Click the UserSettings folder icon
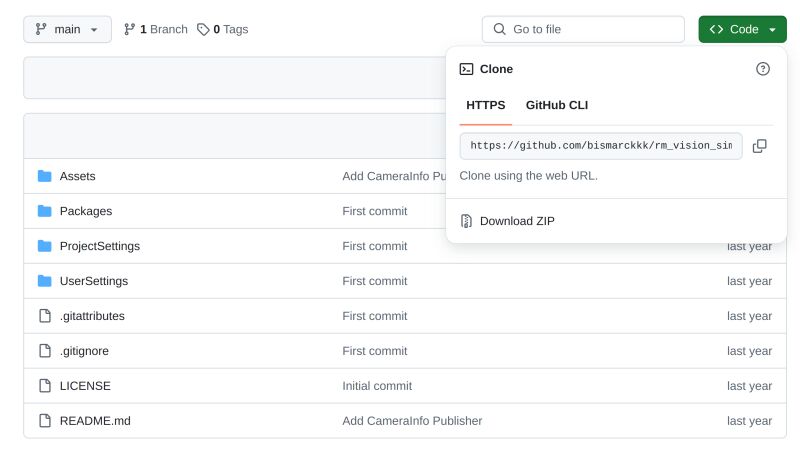Viewport: 800px width, 449px height. tap(44, 281)
